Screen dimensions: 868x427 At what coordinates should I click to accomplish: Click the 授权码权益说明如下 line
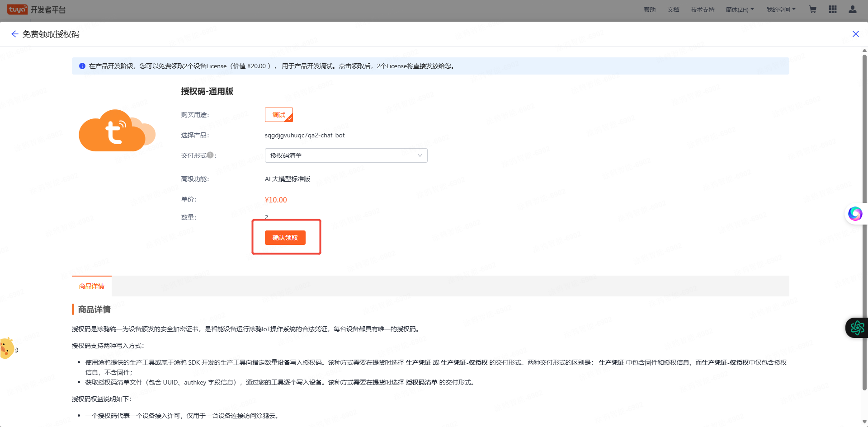coord(102,399)
